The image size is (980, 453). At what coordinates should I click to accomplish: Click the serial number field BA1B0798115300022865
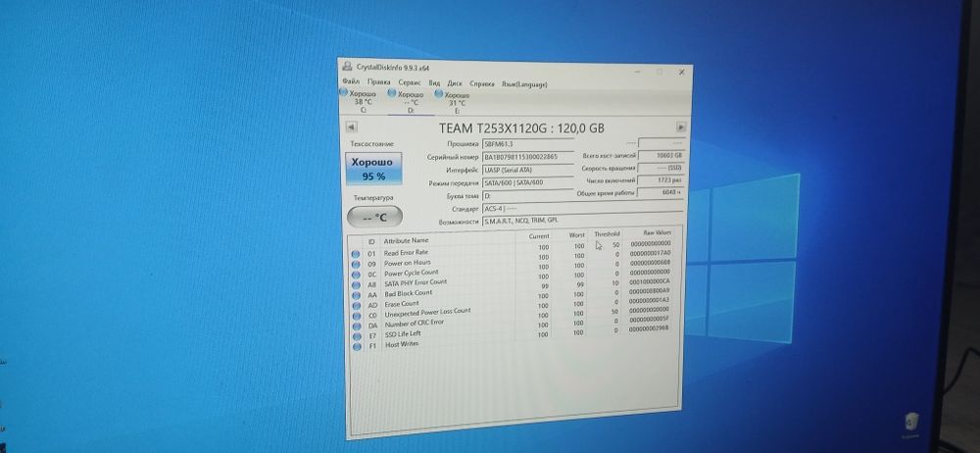point(527,157)
